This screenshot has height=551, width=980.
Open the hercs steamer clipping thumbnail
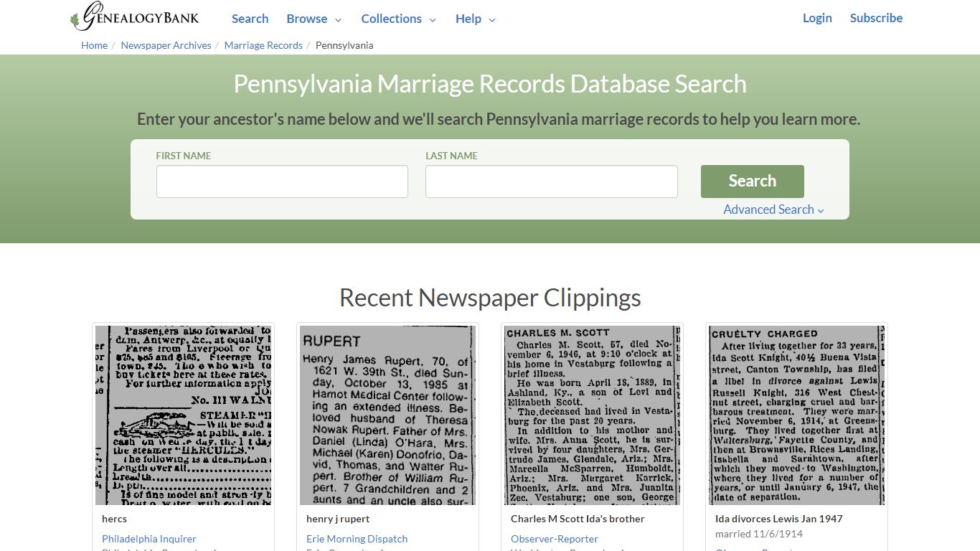[184, 415]
